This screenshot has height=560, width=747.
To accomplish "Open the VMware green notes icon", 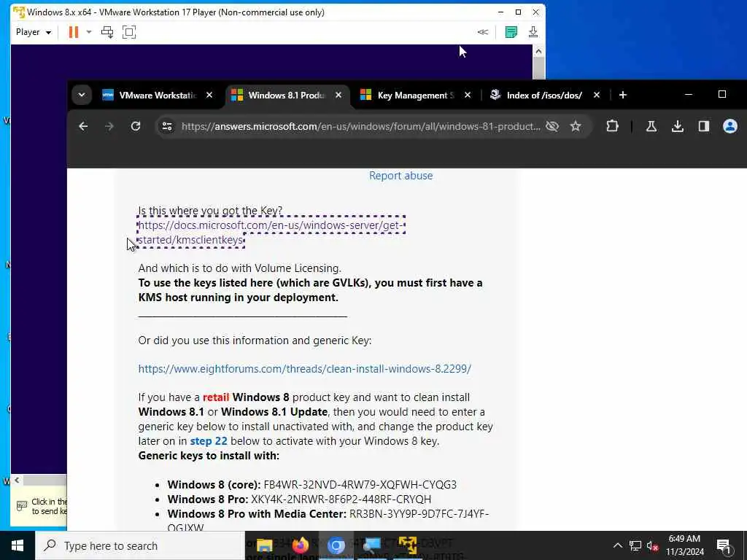I will [x=511, y=32].
